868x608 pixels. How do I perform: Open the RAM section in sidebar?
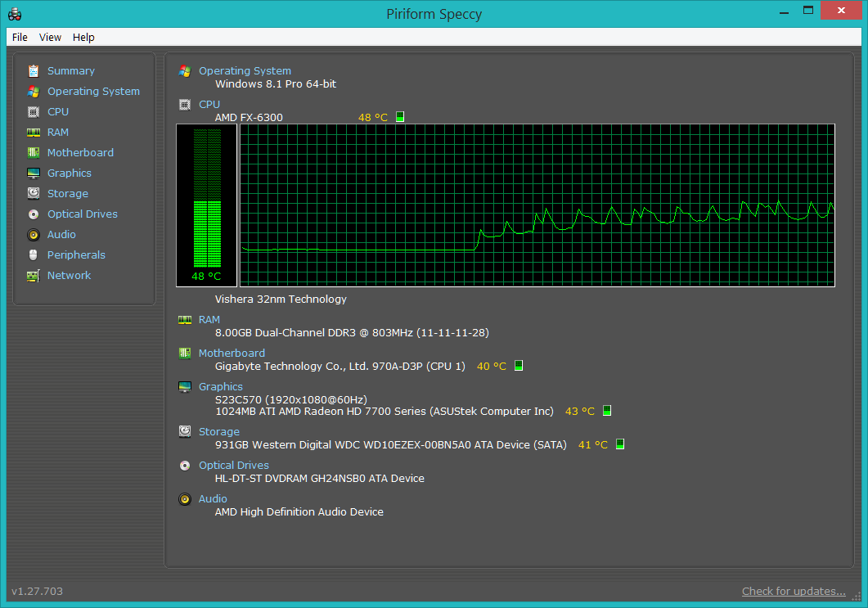pos(58,133)
